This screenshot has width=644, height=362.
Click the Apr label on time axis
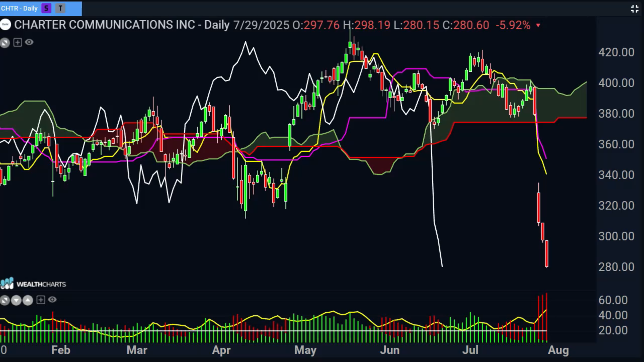tap(221, 350)
